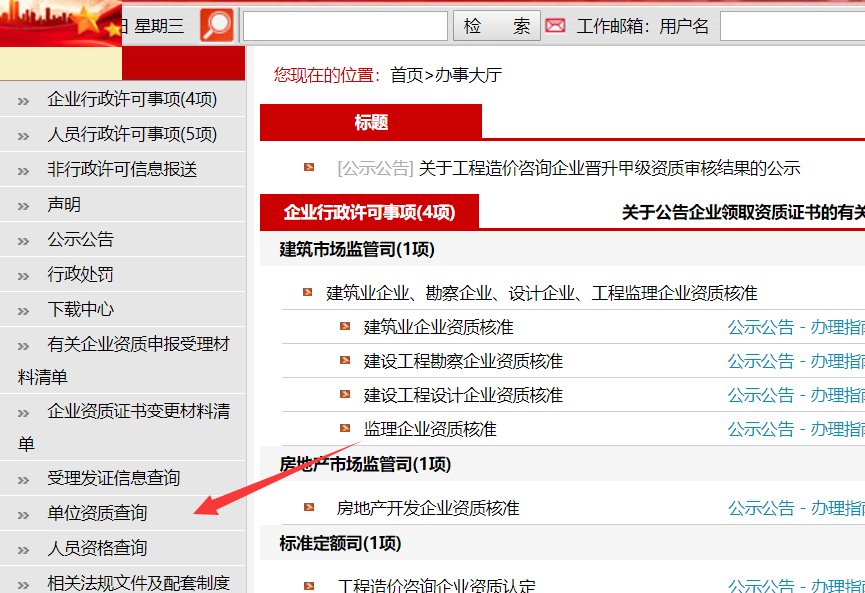Screen dimensions: 865x593
Task: Click the red document icon before 工程造价咨询企业资质认定
Action: click(306, 585)
